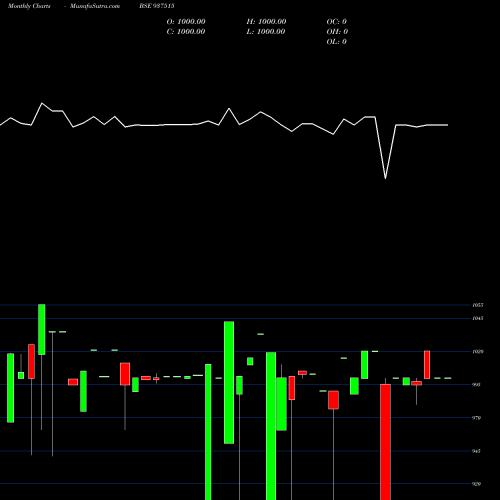Click the "OL: 0" readout

pos(337,42)
